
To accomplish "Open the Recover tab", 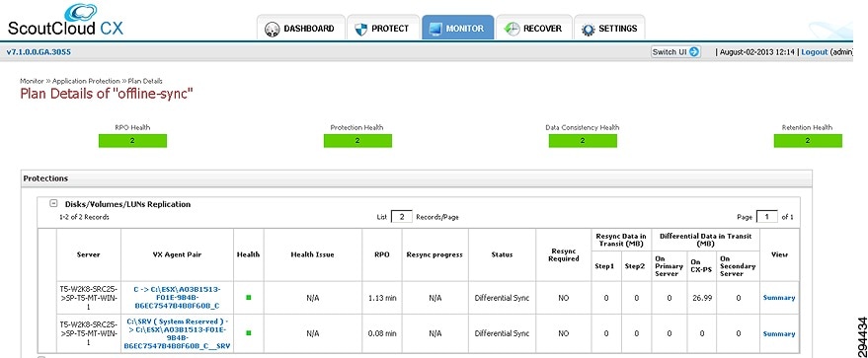I will coord(533,29).
